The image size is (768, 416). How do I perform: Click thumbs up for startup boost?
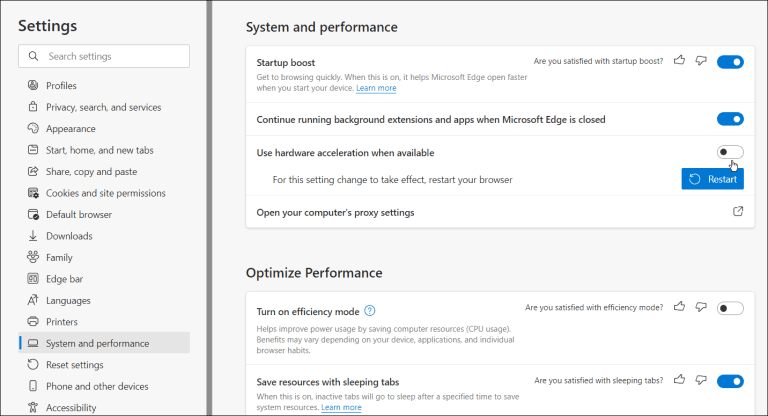[679, 60]
